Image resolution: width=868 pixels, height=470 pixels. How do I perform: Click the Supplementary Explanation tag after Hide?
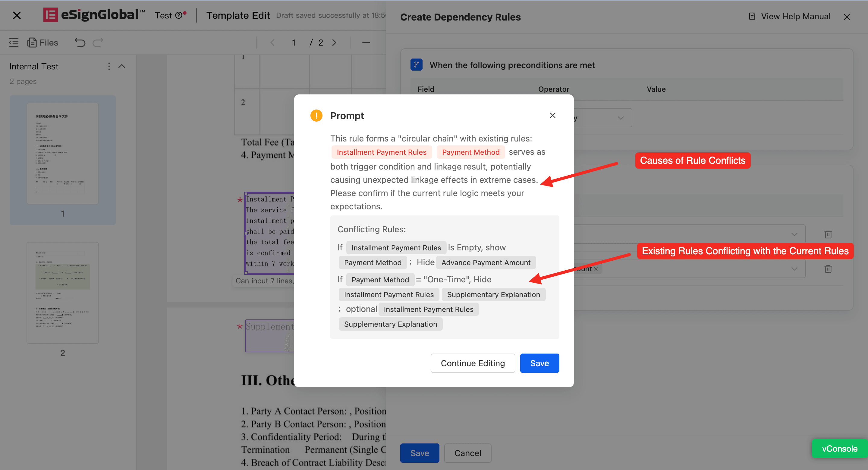(x=493, y=294)
